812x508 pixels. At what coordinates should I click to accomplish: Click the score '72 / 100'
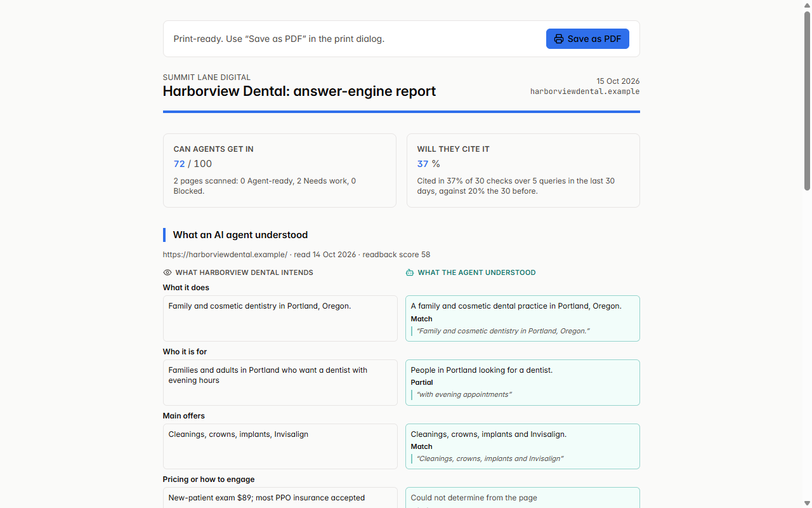tap(193, 164)
